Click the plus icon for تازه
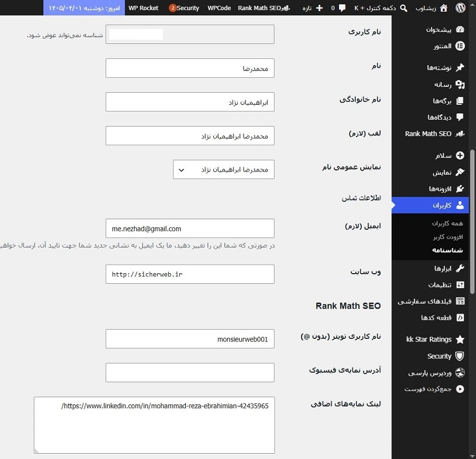Image resolution: width=476 pixels, height=459 pixels. (319, 8)
